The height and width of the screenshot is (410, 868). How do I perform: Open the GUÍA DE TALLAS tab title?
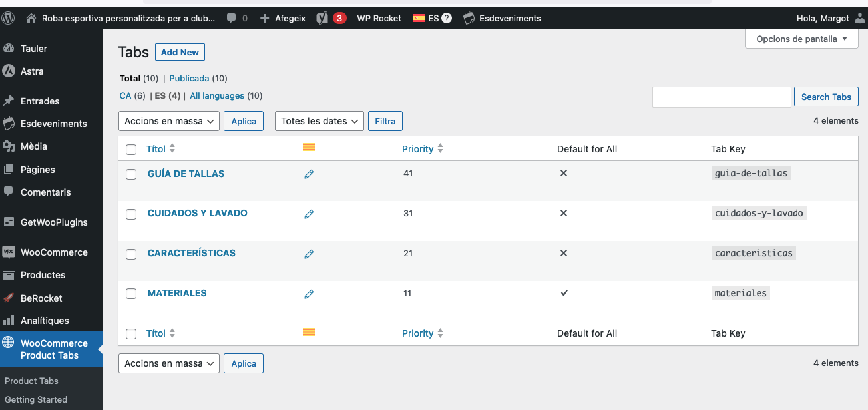(x=186, y=174)
